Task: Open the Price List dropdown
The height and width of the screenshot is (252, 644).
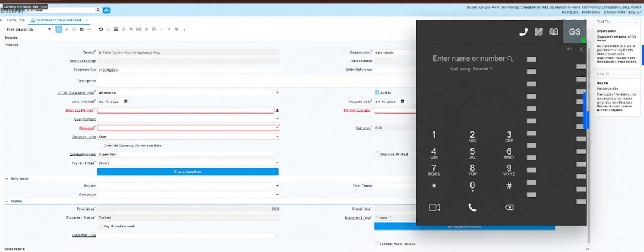Action: (x=277, y=128)
